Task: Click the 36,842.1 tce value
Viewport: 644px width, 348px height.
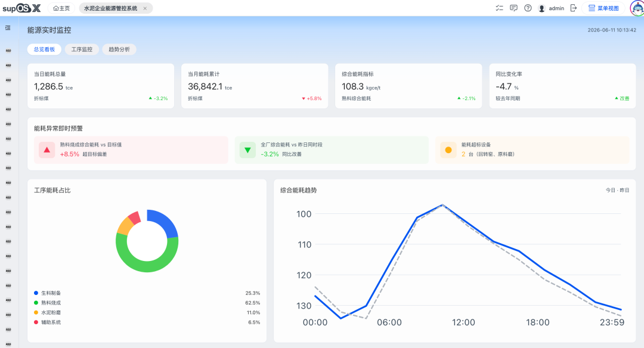Action: [x=210, y=86]
